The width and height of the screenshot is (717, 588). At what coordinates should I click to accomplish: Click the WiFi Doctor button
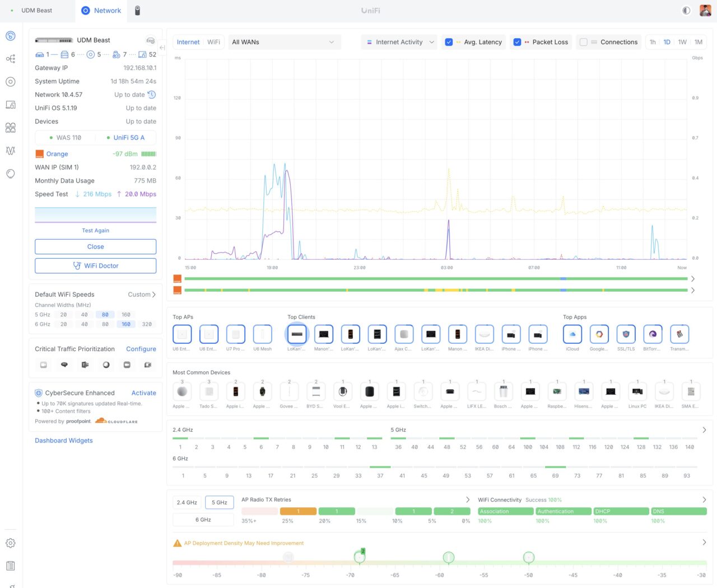tap(96, 265)
